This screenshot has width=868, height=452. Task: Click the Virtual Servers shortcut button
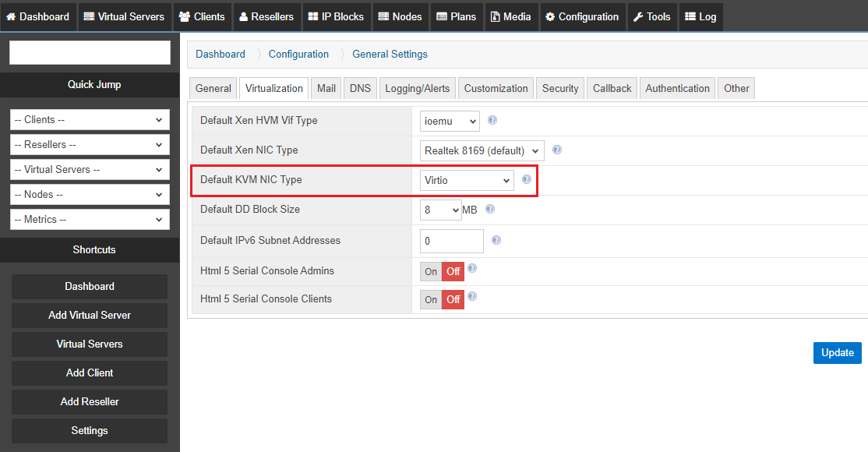point(90,344)
